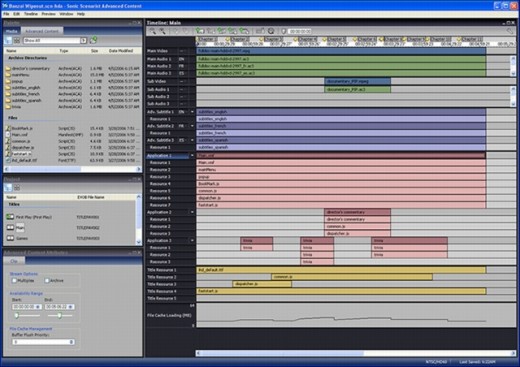Select the director's commentary archive folder
The image size is (520, 367).
31,68
